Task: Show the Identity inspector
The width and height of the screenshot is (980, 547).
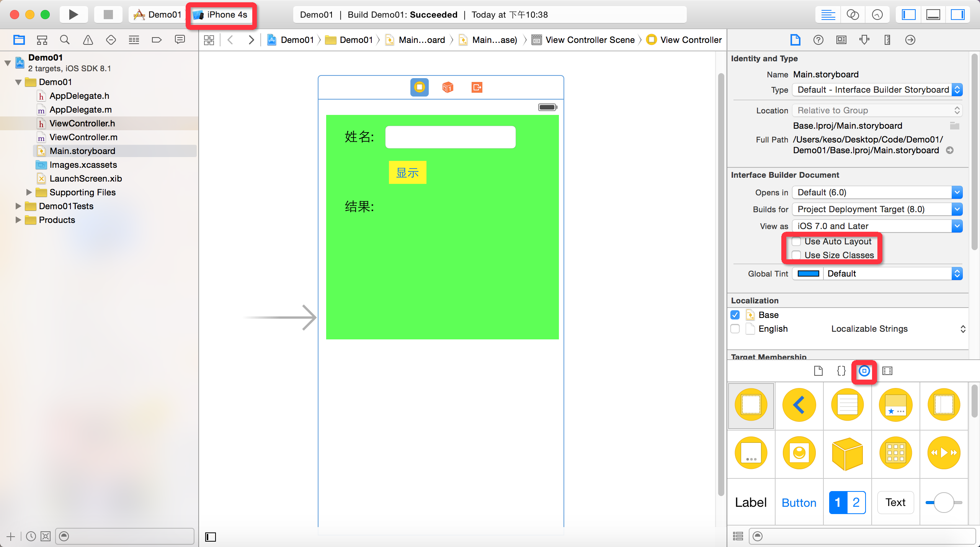Action: tap(841, 40)
